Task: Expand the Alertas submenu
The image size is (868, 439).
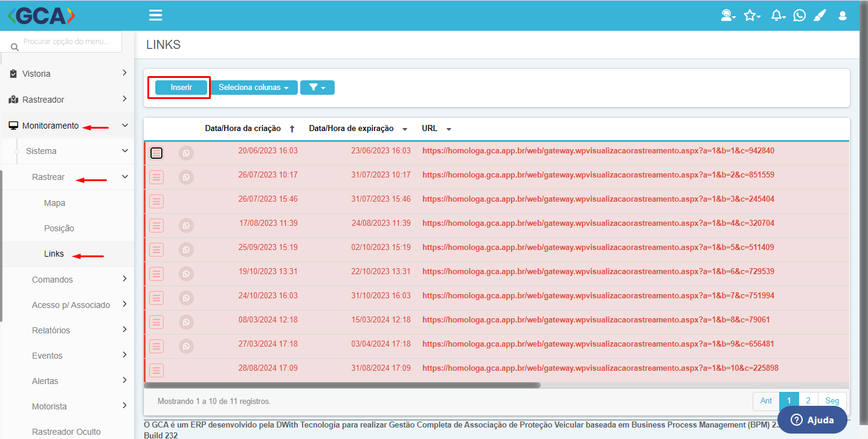Action: (67, 381)
